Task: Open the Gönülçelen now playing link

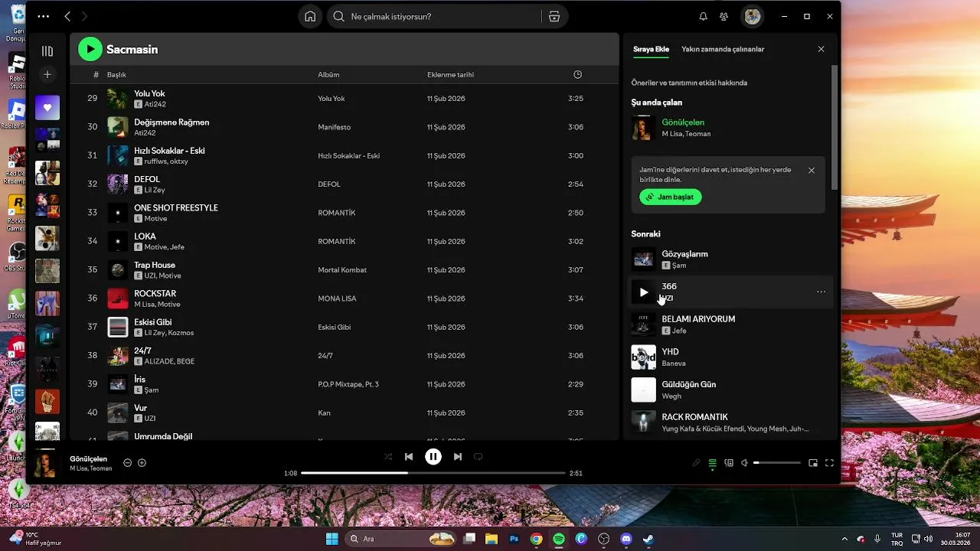Action: 683,122
